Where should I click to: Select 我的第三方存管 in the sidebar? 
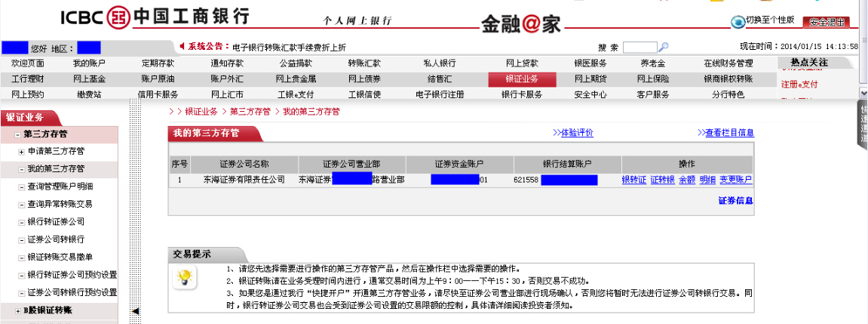pos(57,168)
